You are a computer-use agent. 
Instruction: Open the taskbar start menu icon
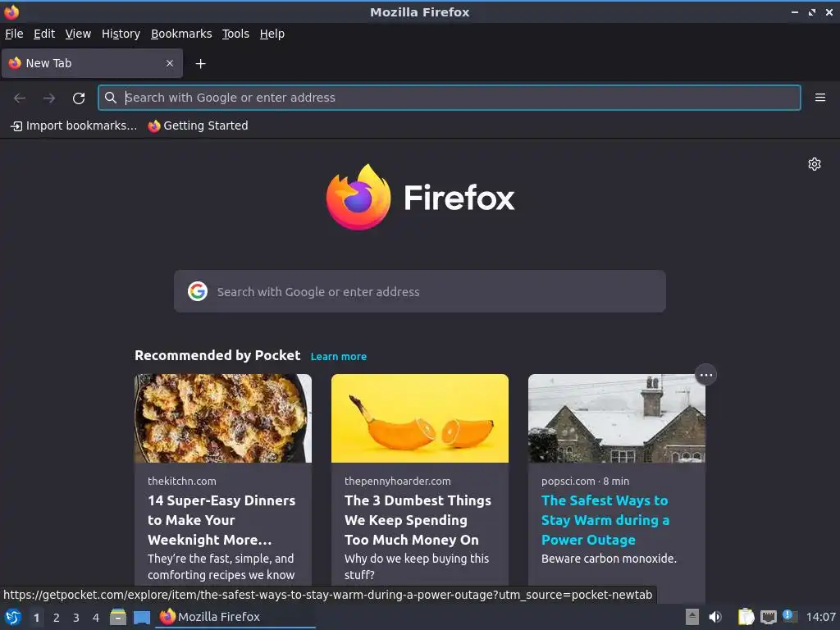pyautogui.click(x=13, y=617)
